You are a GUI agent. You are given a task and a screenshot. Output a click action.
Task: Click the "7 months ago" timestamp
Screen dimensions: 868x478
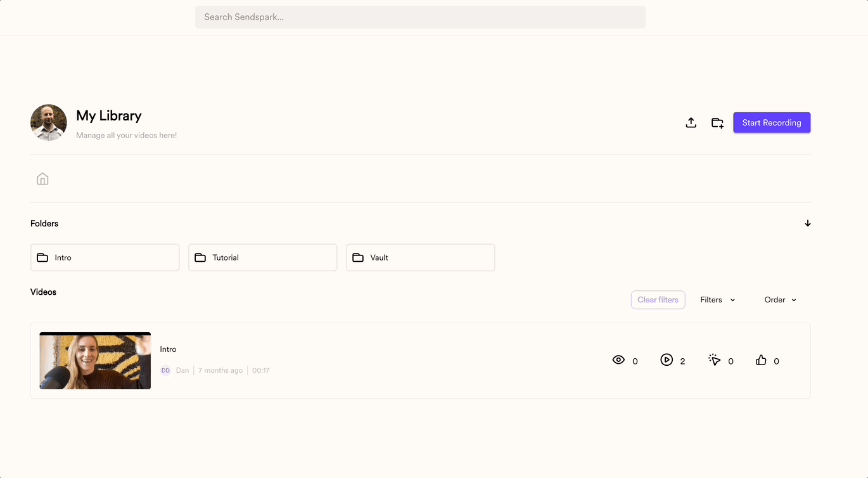pos(220,370)
